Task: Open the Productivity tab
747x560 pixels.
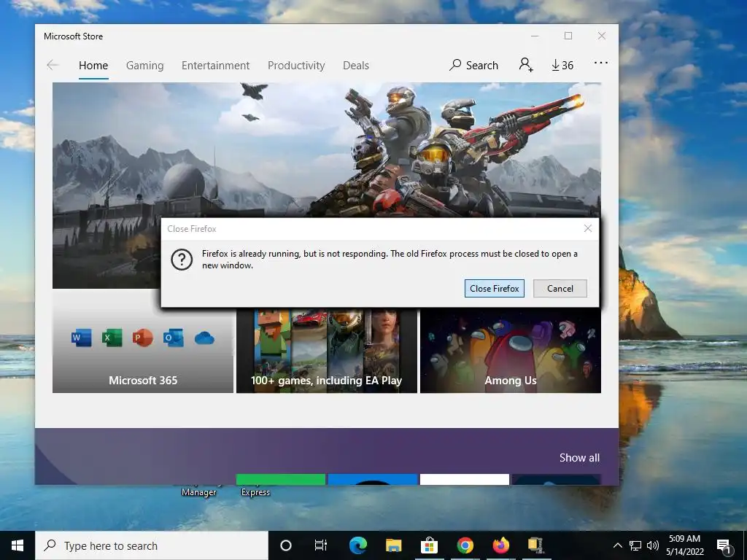Action: [x=296, y=65]
